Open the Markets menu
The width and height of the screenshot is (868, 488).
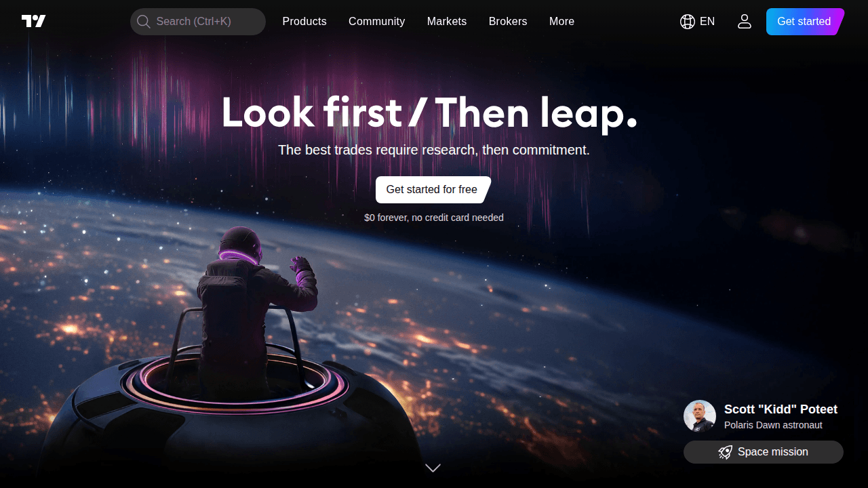tap(447, 22)
